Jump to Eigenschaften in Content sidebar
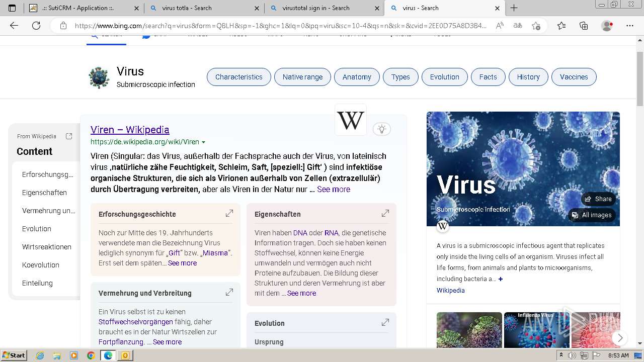The image size is (644, 362). click(44, 193)
